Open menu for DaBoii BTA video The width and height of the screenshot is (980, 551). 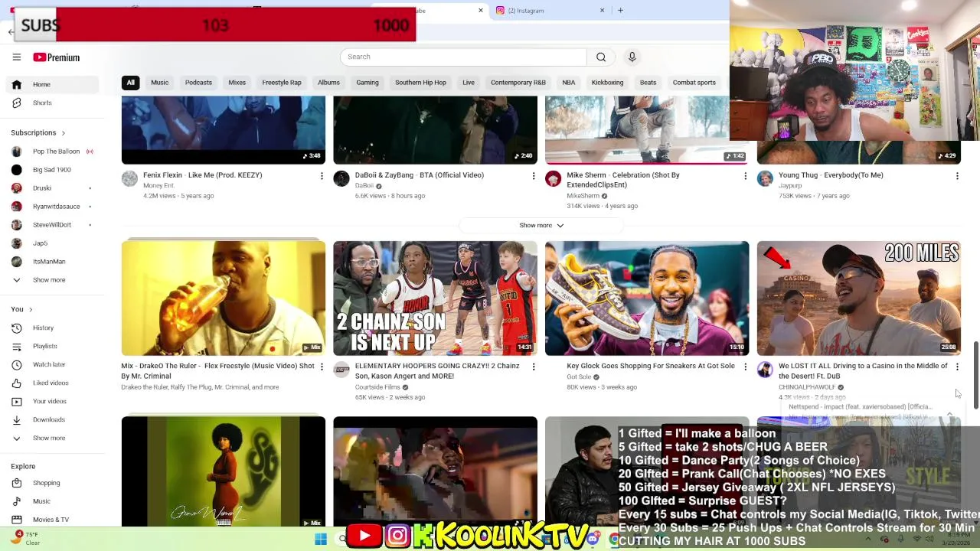coord(534,176)
